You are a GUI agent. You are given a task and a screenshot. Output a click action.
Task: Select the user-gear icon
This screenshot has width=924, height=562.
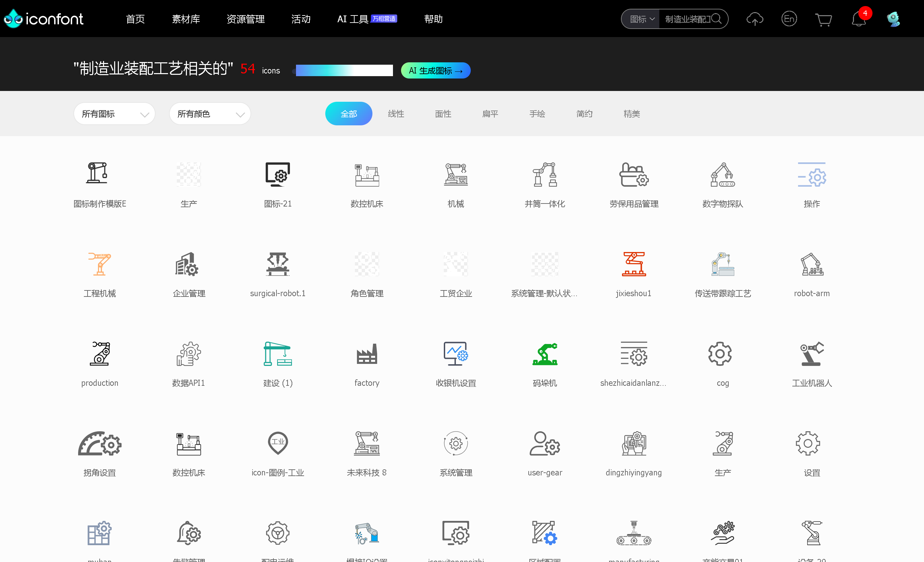[544, 443]
